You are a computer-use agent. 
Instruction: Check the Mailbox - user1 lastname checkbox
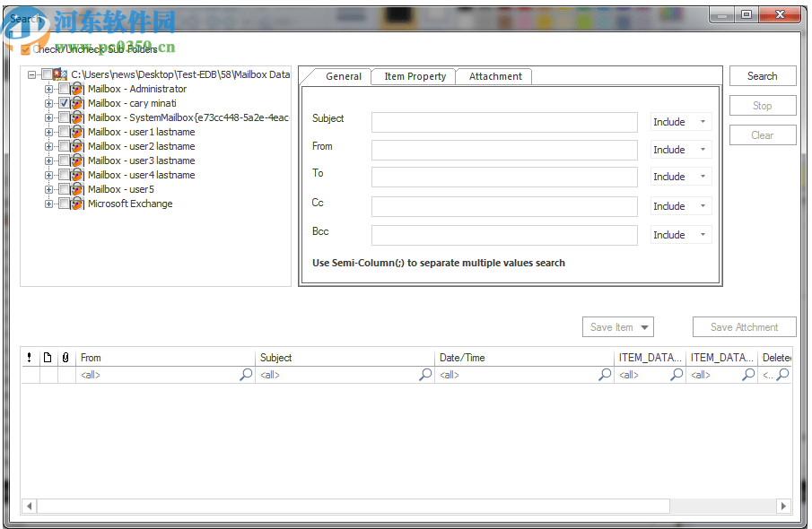pyautogui.click(x=65, y=132)
